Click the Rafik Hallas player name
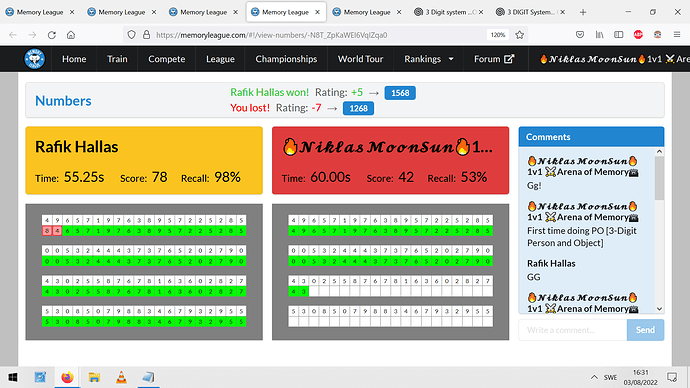 77,146
